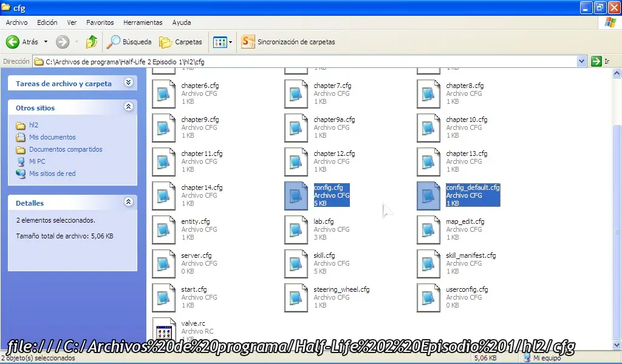
Task: Select the steering_wheel.cfg file icon
Action: 296,298
